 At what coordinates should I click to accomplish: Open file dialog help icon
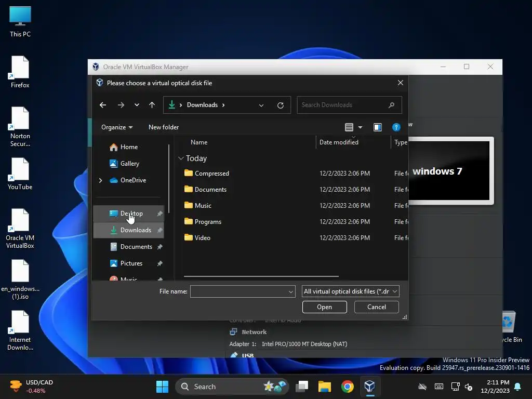(x=396, y=127)
